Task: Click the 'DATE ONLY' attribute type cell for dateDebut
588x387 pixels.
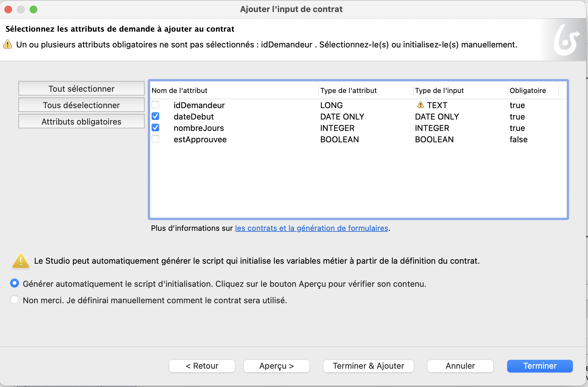Action: click(x=342, y=116)
